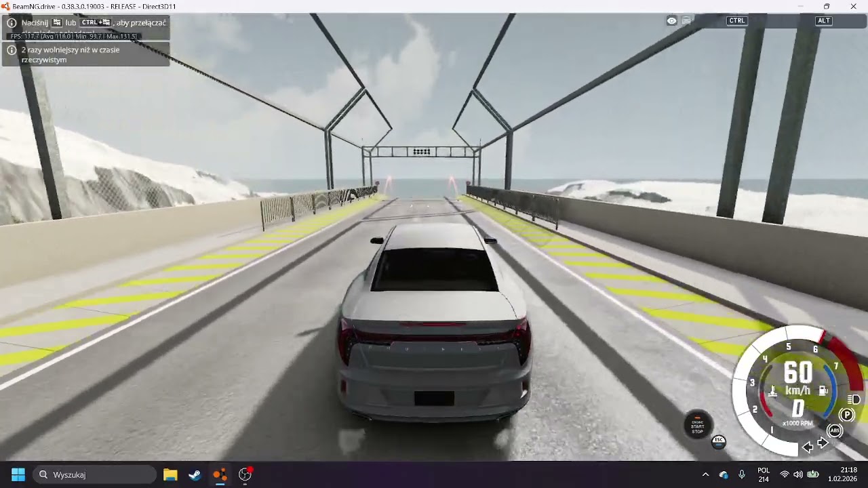Screen dimensions: 868x488
Task: Expand the hidden system tray icons chevron
Action: click(705, 474)
